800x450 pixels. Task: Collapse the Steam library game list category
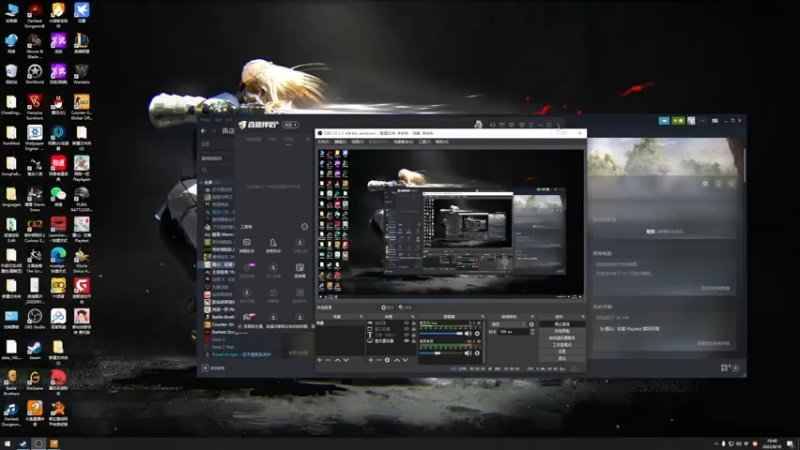pyautogui.click(x=202, y=182)
